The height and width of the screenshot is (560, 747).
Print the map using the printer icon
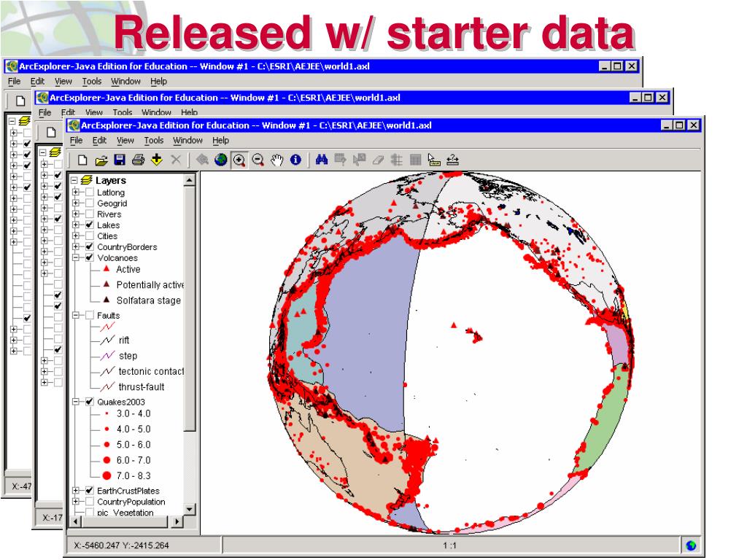click(138, 160)
